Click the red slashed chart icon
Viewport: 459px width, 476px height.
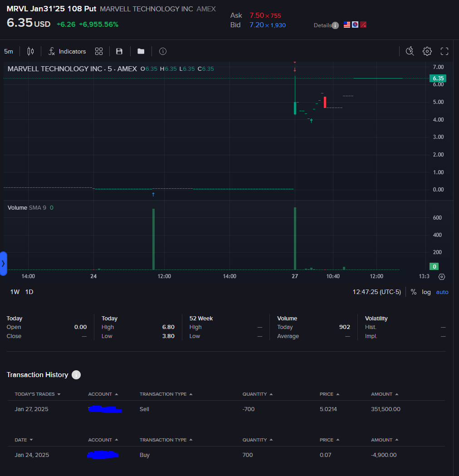click(363, 25)
